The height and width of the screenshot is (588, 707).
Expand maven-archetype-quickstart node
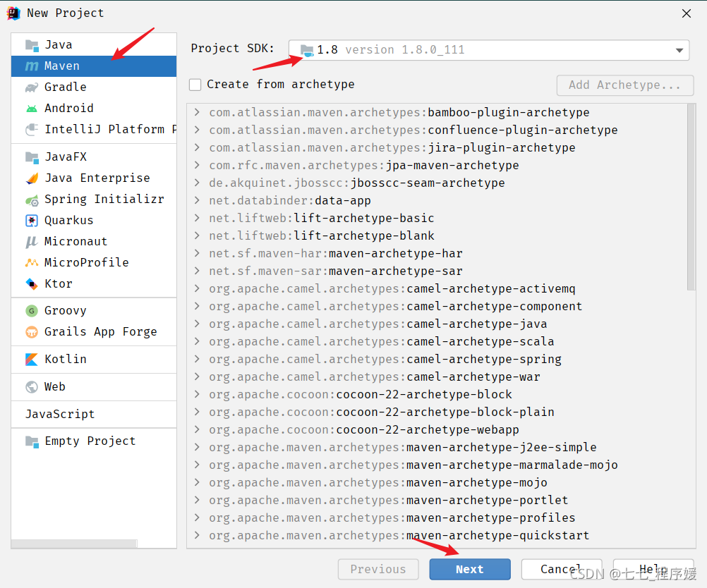coord(197,535)
